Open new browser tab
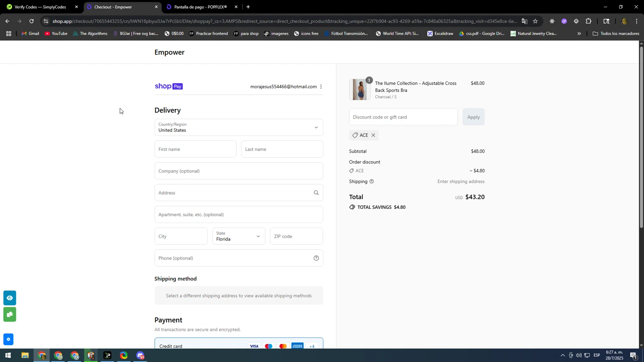This screenshot has height=362, width=644. pyautogui.click(x=248, y=7)
